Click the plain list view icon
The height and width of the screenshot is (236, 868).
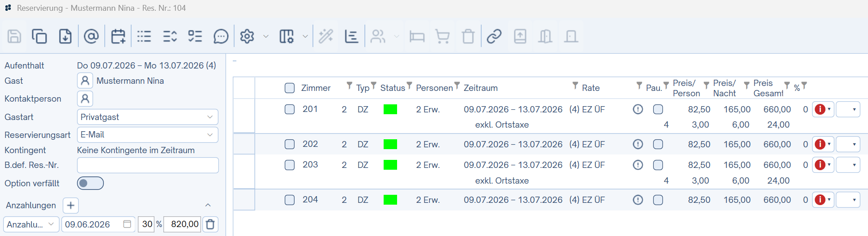coord(144,36)
